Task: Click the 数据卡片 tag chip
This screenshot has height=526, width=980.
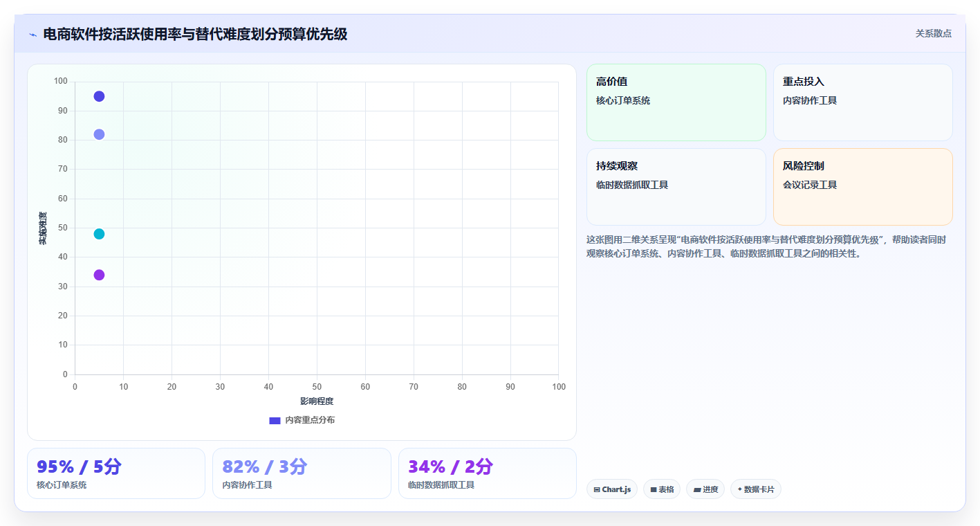Action: tap(756, 489)
